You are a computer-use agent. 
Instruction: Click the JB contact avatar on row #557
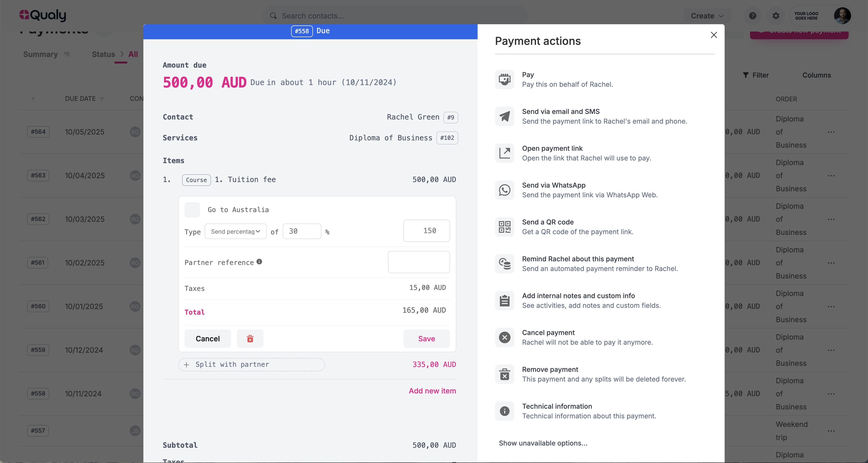[135, 431]
